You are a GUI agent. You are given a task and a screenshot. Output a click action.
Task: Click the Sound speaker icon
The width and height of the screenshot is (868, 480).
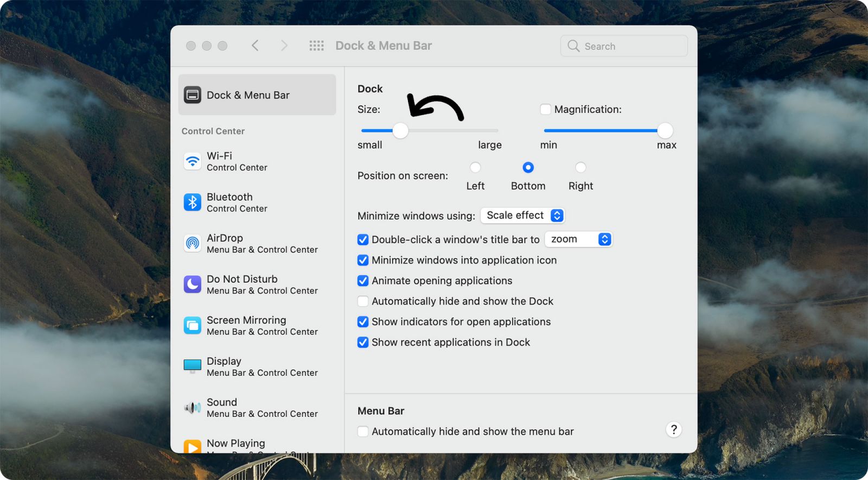pyautogui.click(x=192, y=408)
